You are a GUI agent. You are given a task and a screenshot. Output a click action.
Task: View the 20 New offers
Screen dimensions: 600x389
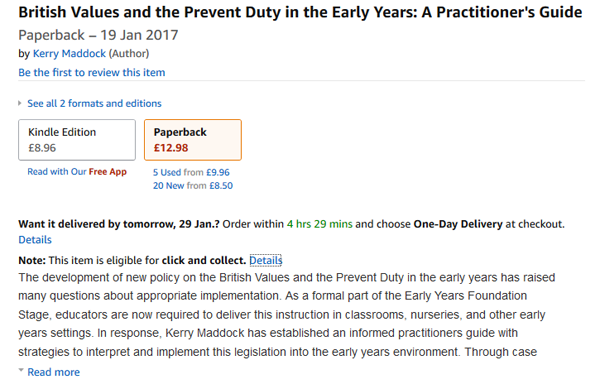pyautogui.click(x=169, y=186)
